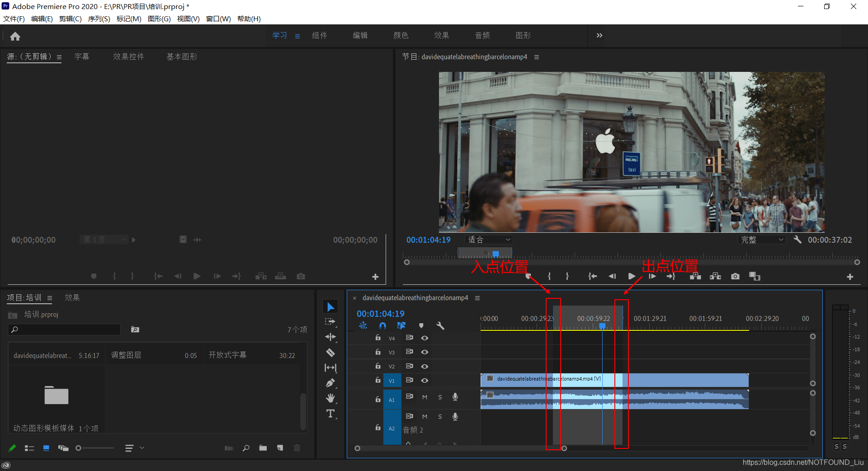Open Program monitor panel menu

pos(537,57)
